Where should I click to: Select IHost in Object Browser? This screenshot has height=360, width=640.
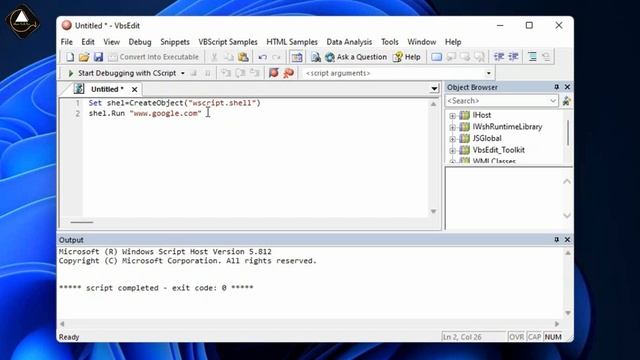click(x=482, y=116)
